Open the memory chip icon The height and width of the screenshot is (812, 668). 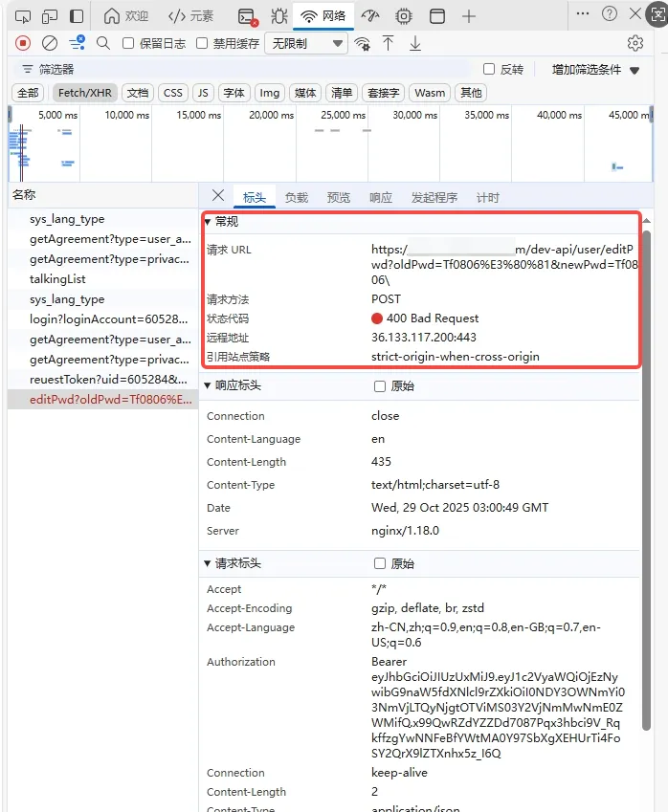click(404, 16)
